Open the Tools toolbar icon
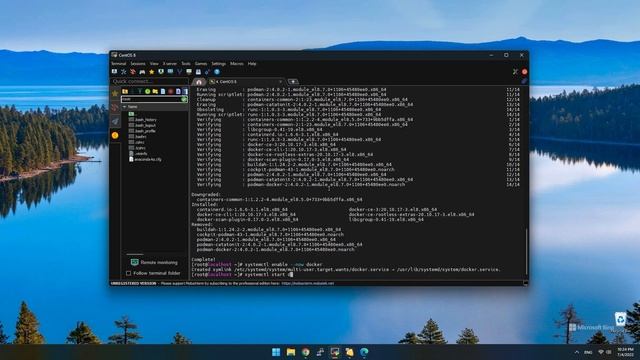 pyautogui.click(x=133, y=72)
